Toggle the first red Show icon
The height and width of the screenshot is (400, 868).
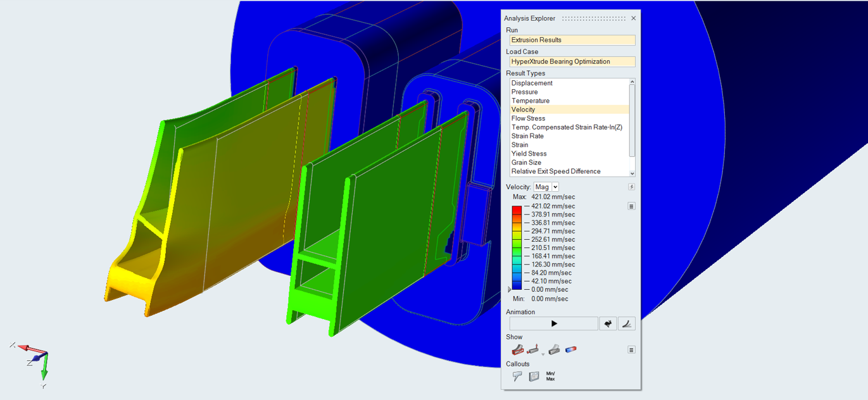pos(517,350)
